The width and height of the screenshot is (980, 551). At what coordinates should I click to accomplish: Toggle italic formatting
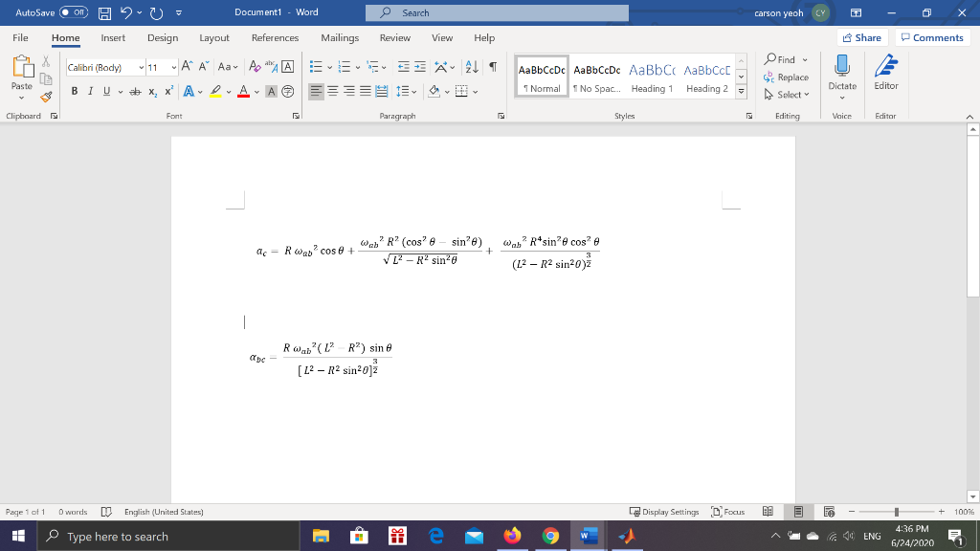[91, 90]
